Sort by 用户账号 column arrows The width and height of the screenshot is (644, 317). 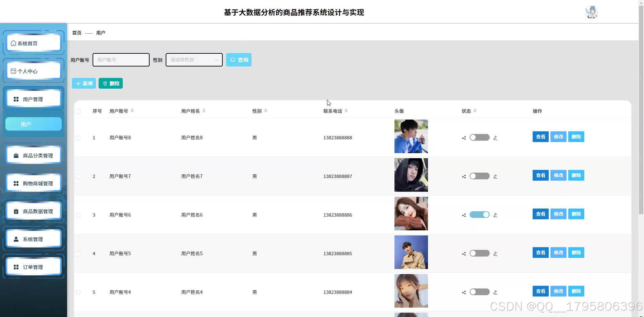coord(132,111)
